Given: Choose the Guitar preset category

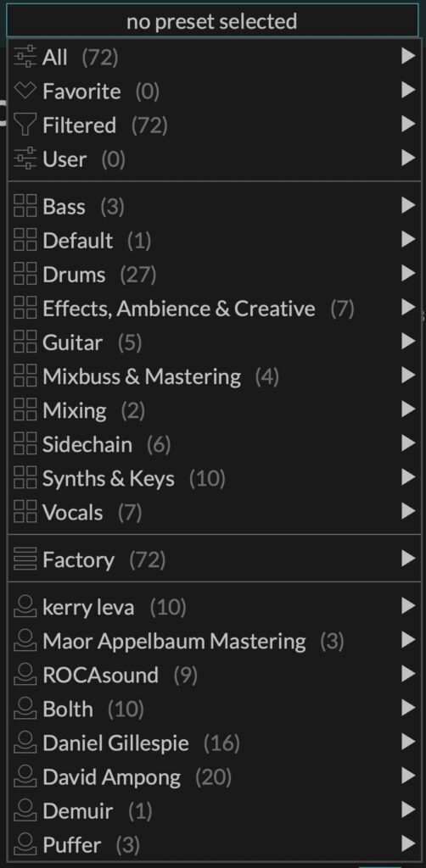Looking at the screenshot, I should coord(213,342).
